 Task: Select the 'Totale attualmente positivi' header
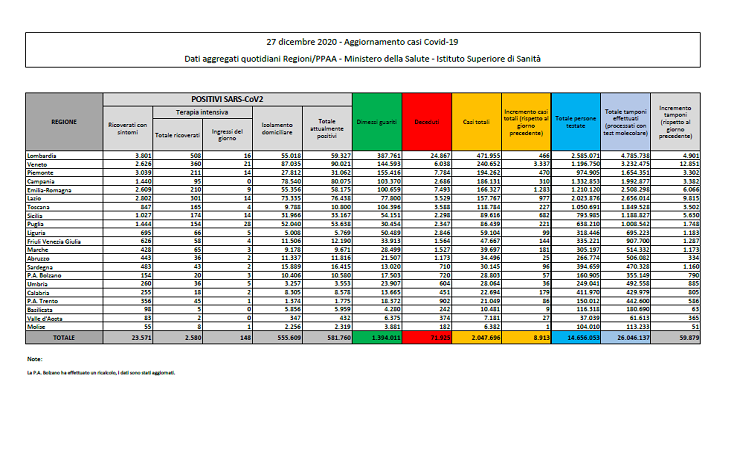coord(327,126)
